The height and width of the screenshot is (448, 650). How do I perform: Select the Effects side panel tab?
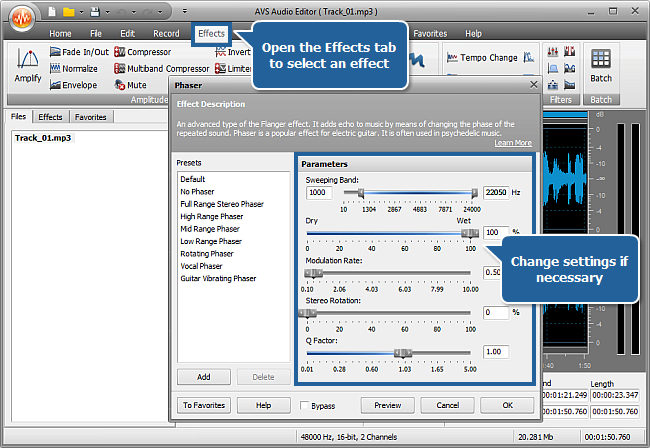[x=50, y=117]
